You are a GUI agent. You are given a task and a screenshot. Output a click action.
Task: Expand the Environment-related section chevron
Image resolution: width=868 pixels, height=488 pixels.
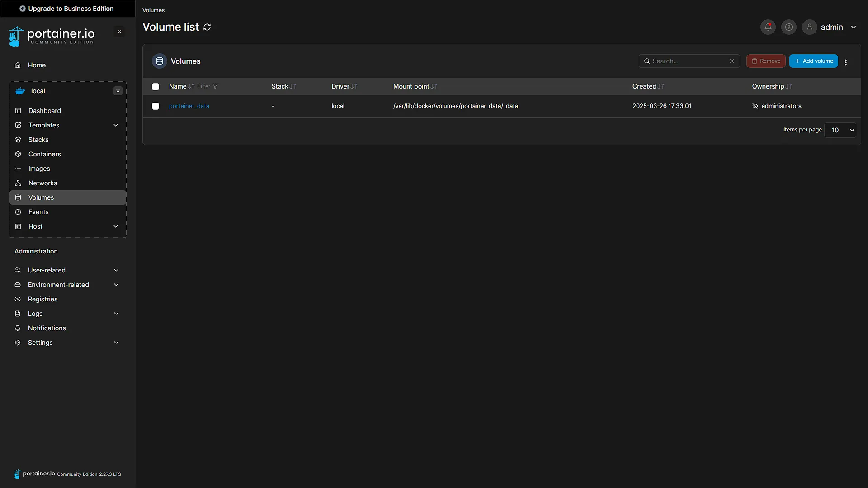(116, 285)
